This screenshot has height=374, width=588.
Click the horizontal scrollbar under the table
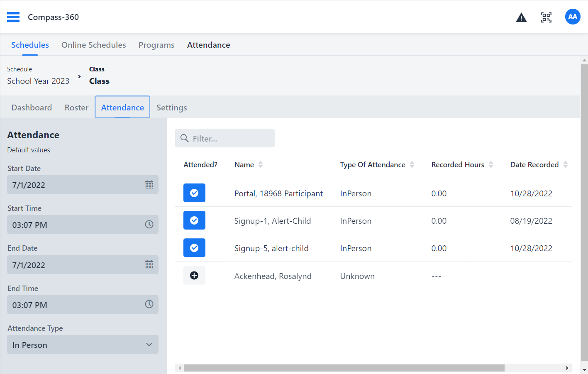[x=344, y=368]
